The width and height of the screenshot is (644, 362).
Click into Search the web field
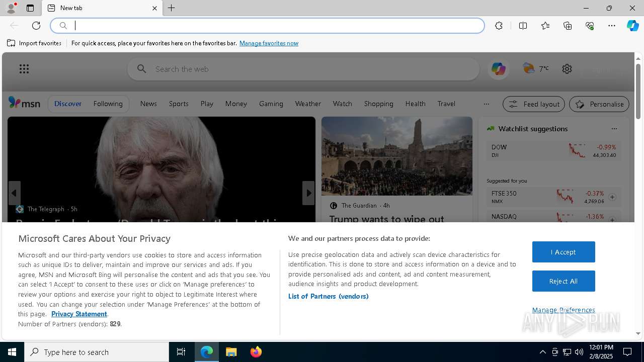[303, 69]
